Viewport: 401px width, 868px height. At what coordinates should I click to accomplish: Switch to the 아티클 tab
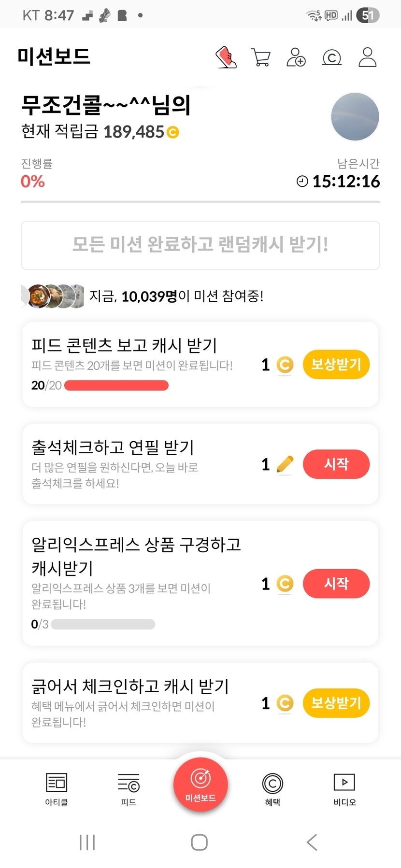(x=57, y=789)
